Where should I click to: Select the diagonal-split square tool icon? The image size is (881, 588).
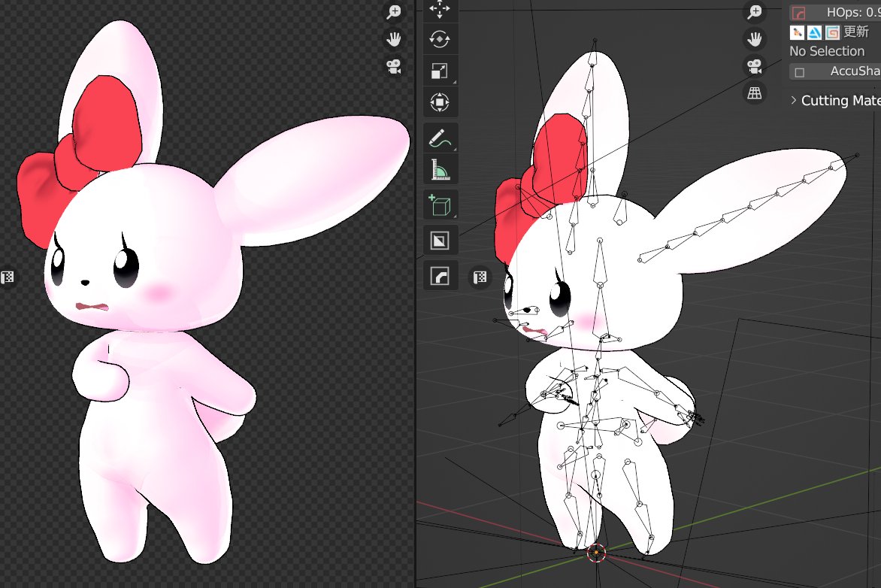coord(440,241)
